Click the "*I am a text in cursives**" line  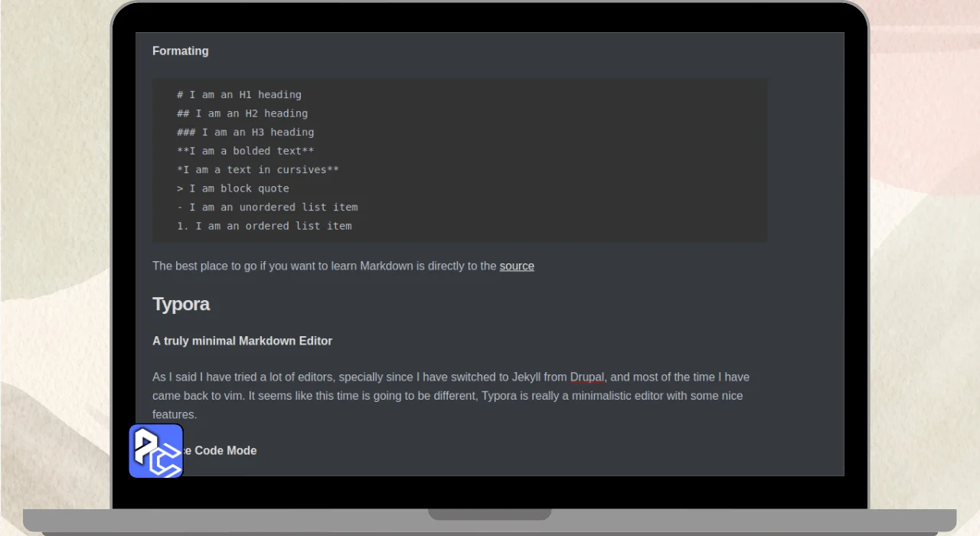click(258, 170)
